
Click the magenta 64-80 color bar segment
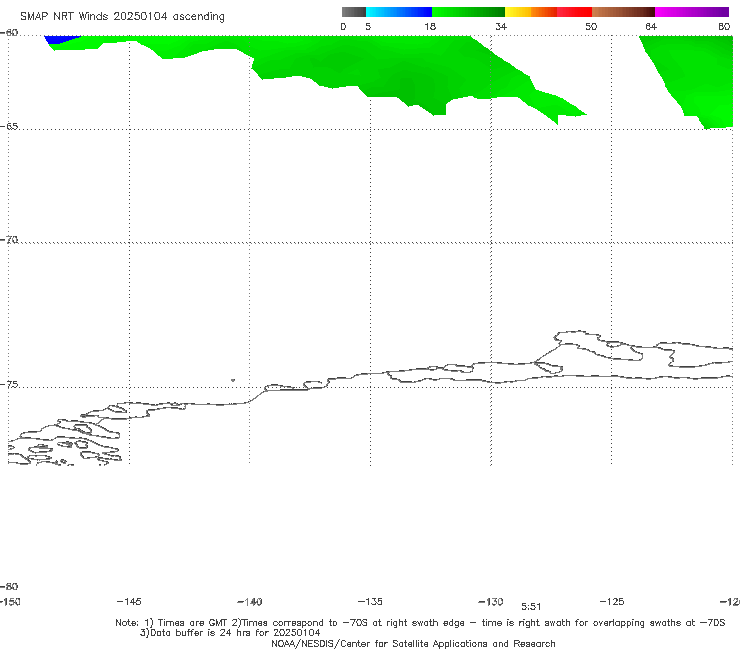tap(692, 12)
